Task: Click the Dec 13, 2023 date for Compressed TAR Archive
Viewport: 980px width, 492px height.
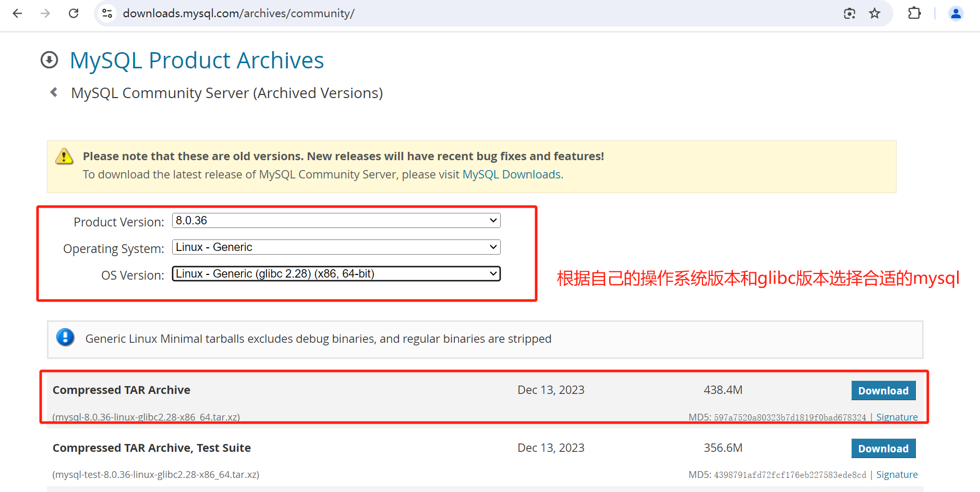Action: [551, 390]
